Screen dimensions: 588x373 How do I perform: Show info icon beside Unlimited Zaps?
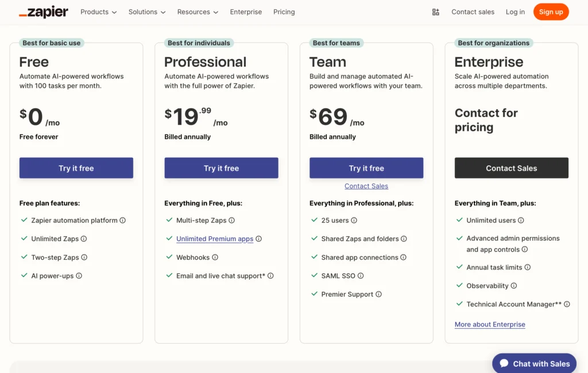84,239
